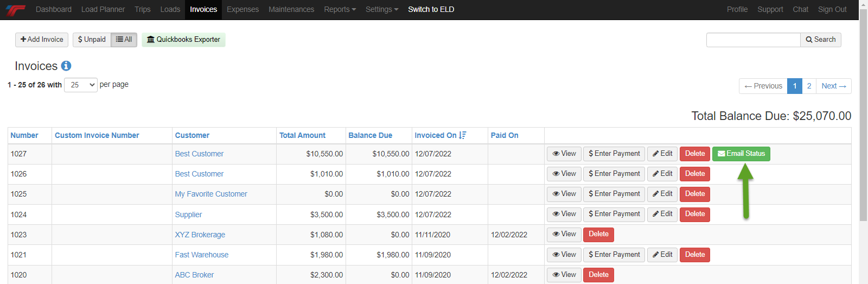Delete invoice 1021

coord(695,255)
